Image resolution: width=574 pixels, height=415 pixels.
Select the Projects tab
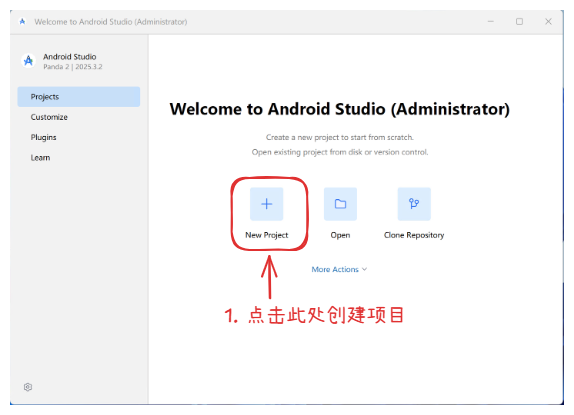click(79, 97)
